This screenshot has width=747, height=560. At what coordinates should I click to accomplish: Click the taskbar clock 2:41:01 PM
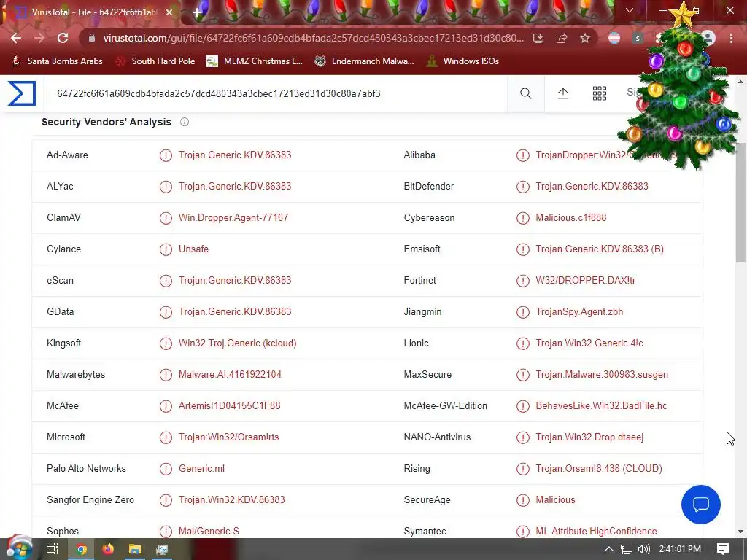tap(680, 549)
